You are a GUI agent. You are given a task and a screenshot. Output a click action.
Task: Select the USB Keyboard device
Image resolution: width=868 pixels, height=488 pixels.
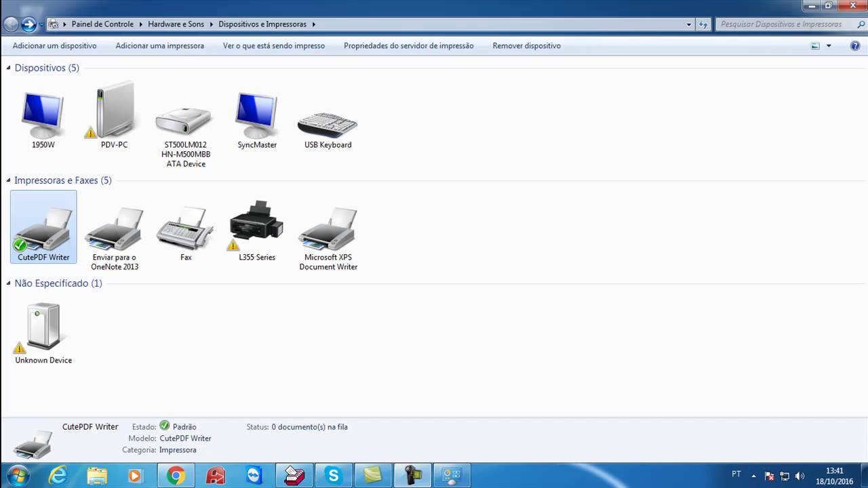[x=328, y=129]
